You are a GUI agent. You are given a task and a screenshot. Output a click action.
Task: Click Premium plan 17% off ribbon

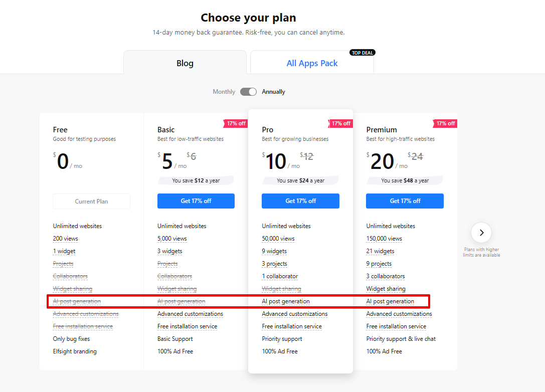445,123
